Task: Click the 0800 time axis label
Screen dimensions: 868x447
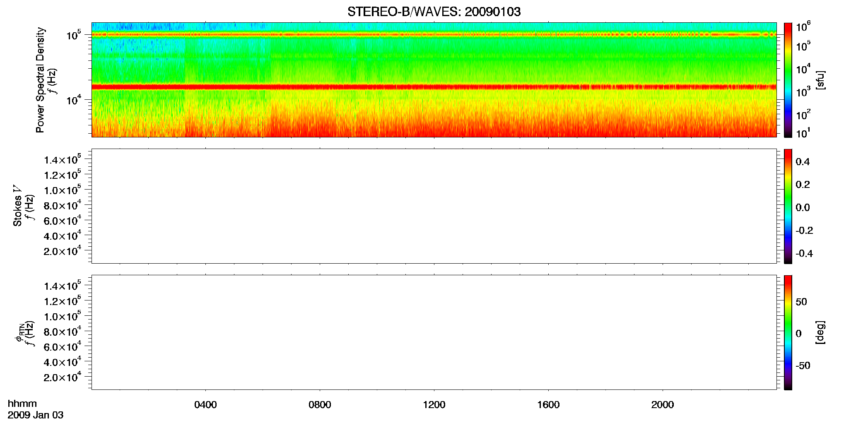Action: click(x=320, y=405)
